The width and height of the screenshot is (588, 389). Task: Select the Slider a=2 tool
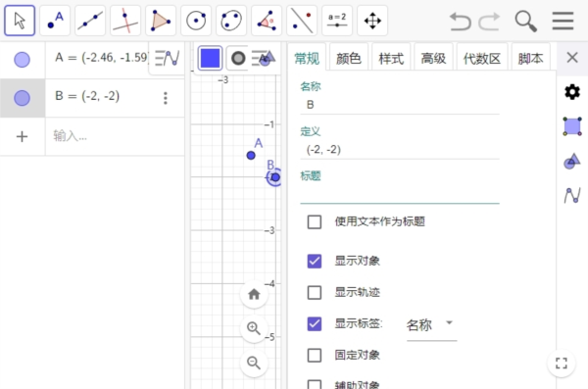point(337,21)
